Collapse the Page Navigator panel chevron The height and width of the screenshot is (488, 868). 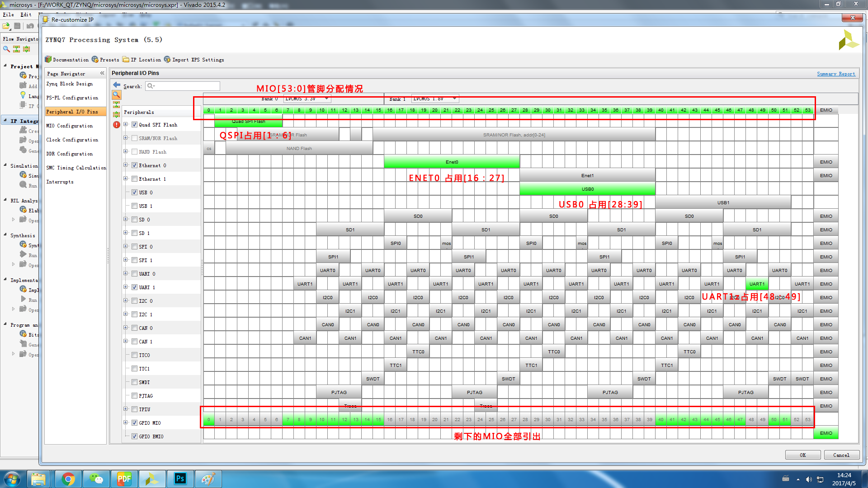click(102, 73)
